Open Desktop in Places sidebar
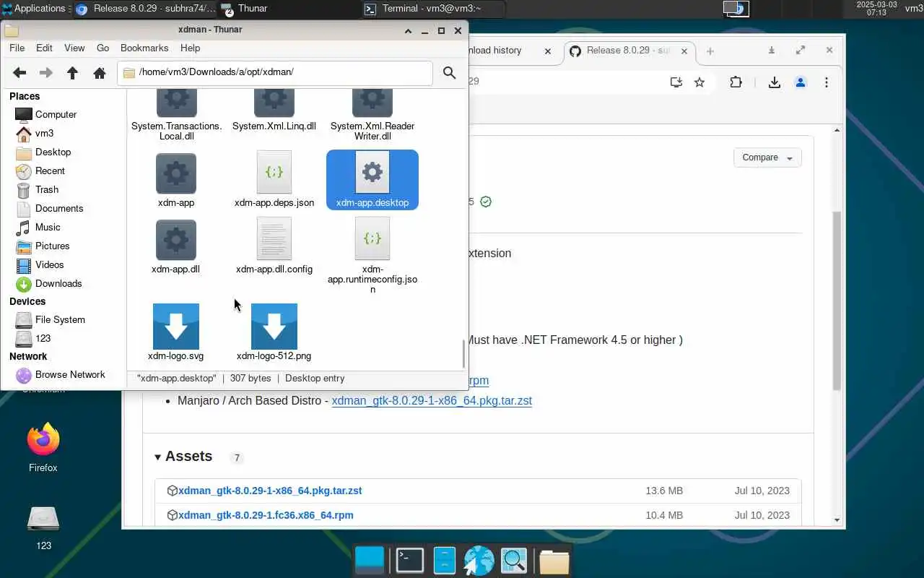Image resolution: width=924 pixels, height=578 pixels. (53, 152)
